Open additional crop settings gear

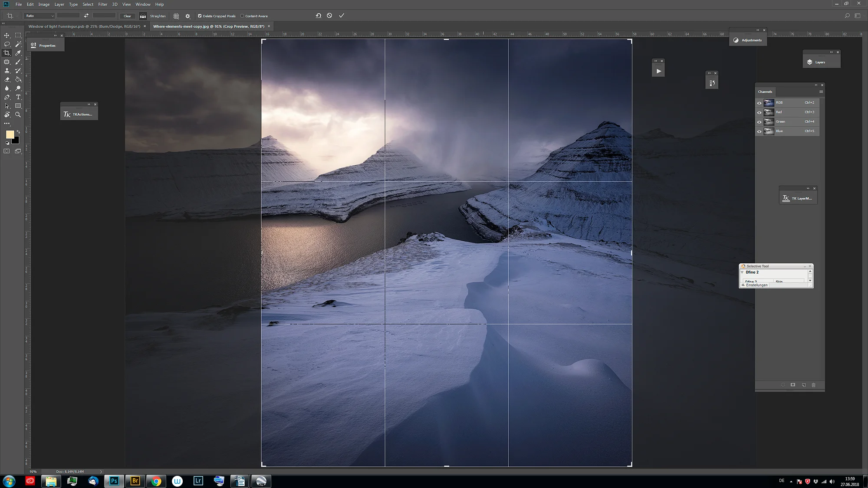[188, 16]
